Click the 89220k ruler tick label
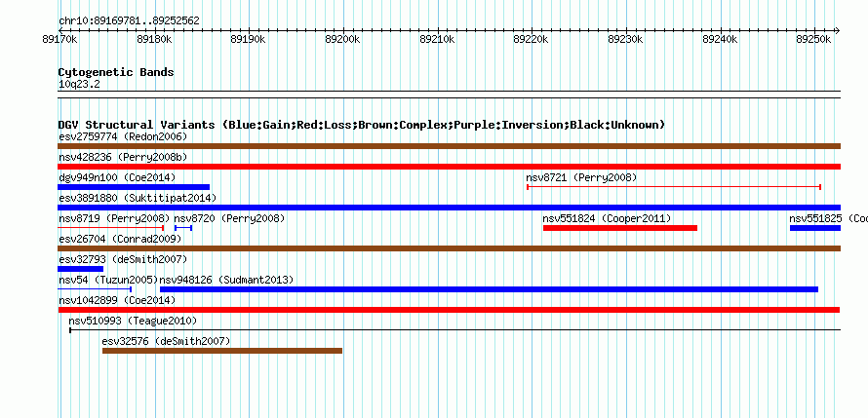This screenshot has height=418, width=868. click(532, 40)
